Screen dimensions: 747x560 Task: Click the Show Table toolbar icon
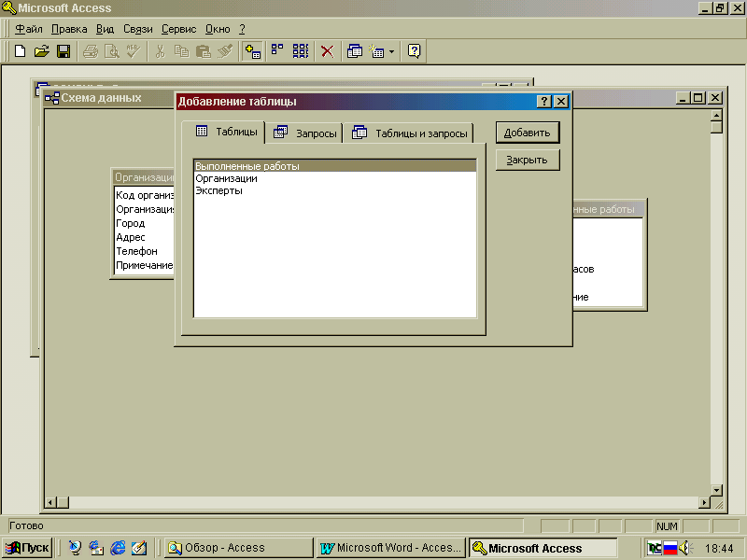point(252,51)
